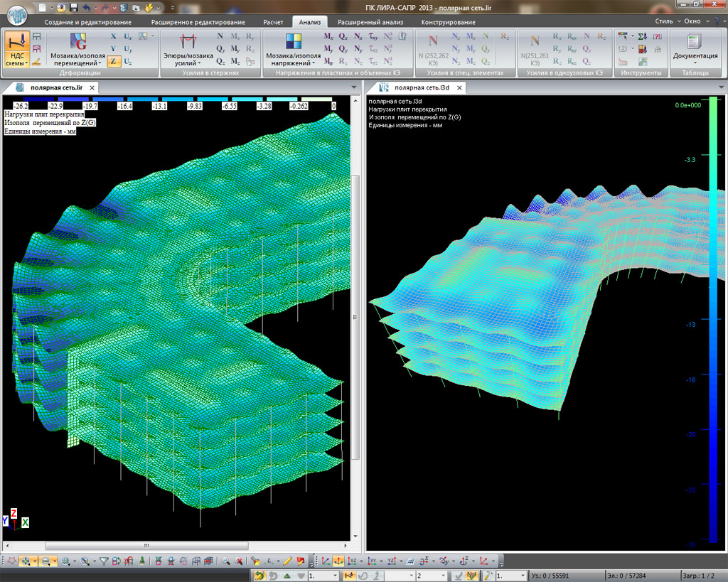Viewport: 728px width, 582px height.
Task: Click the N axial force icon
Action: tap(220, 36)
